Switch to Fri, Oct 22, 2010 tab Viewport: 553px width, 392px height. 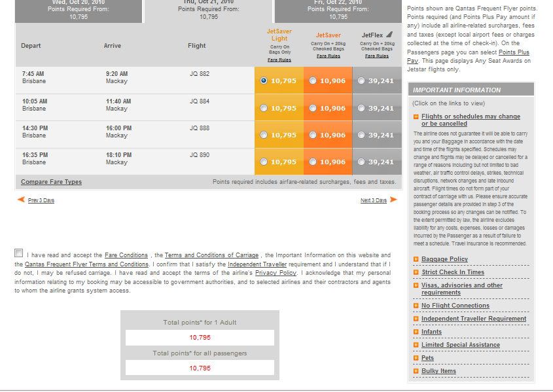click(x=338, y=10)
